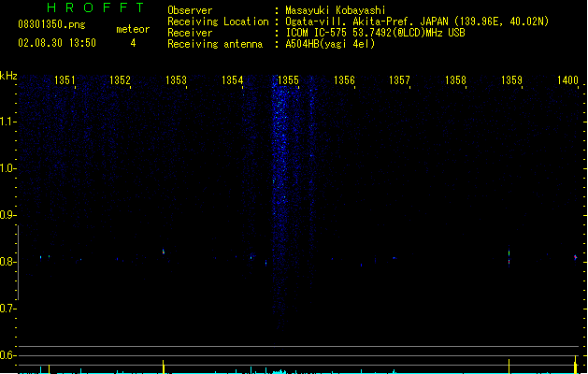Click the timestamp 02.08.30 13:50
The width and height of the screenshot is (588, 374).
point(57,43)
